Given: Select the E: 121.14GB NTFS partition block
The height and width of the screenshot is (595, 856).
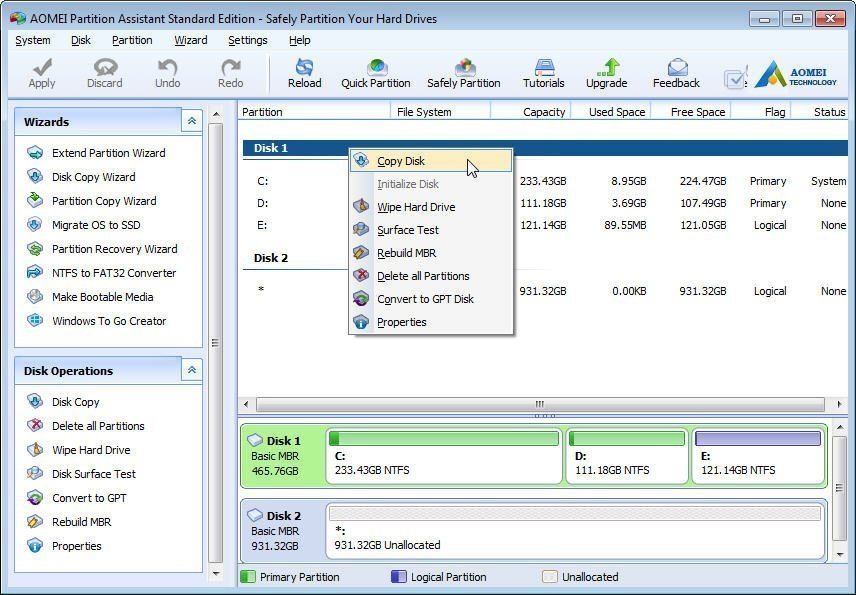Looking at the screenshot, I should coord(758,457).
